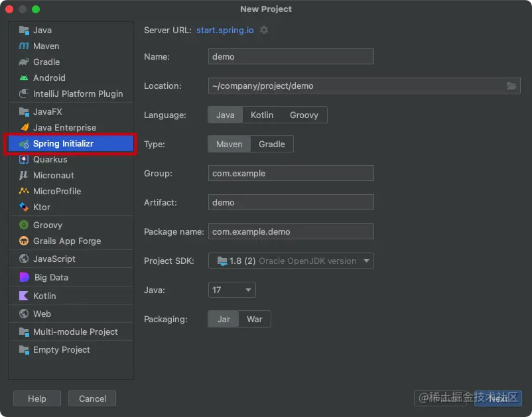
Task: Select the IntelliJ Platform Plugin label
Action: pyautogui.click(x=78, y=94)
